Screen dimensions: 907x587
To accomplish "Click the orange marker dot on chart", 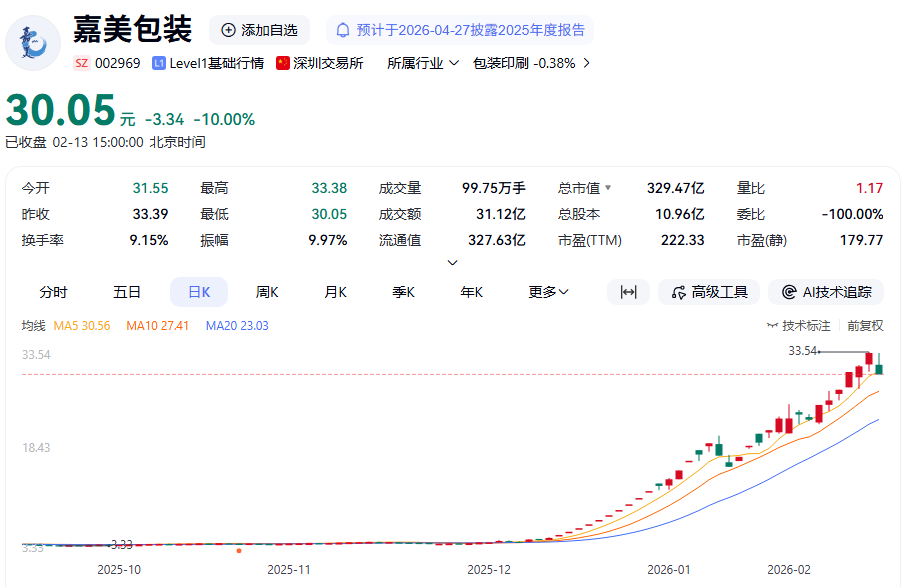I will (x=239, y=550).
